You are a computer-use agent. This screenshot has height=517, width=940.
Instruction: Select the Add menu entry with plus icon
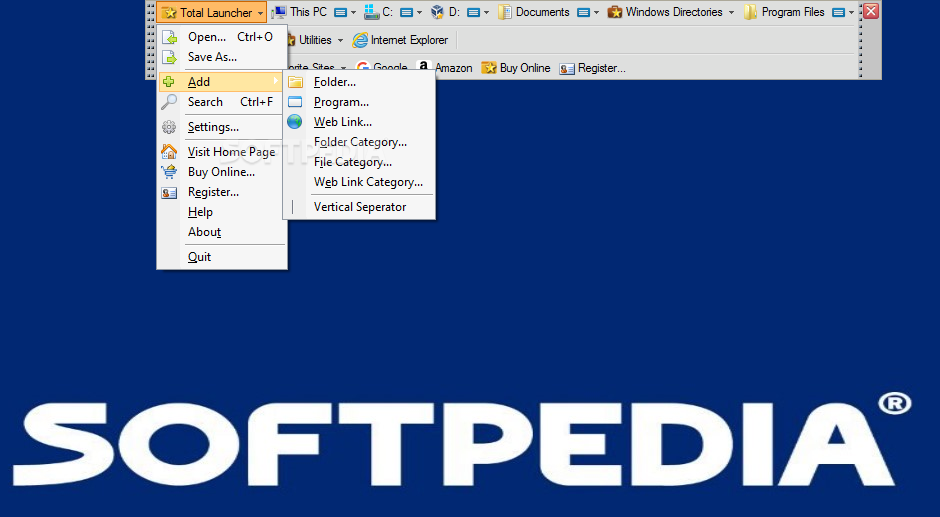pyautogui.click(x=221, y=82)
